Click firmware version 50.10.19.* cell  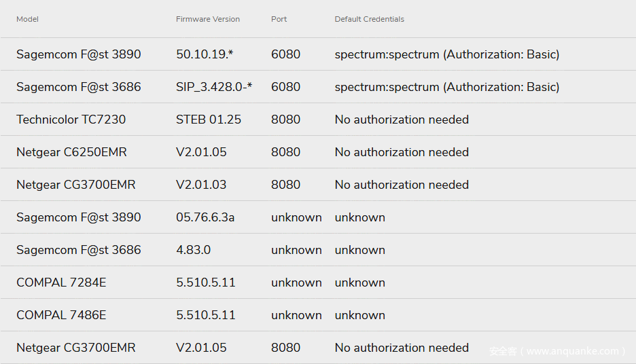(205, 54)
